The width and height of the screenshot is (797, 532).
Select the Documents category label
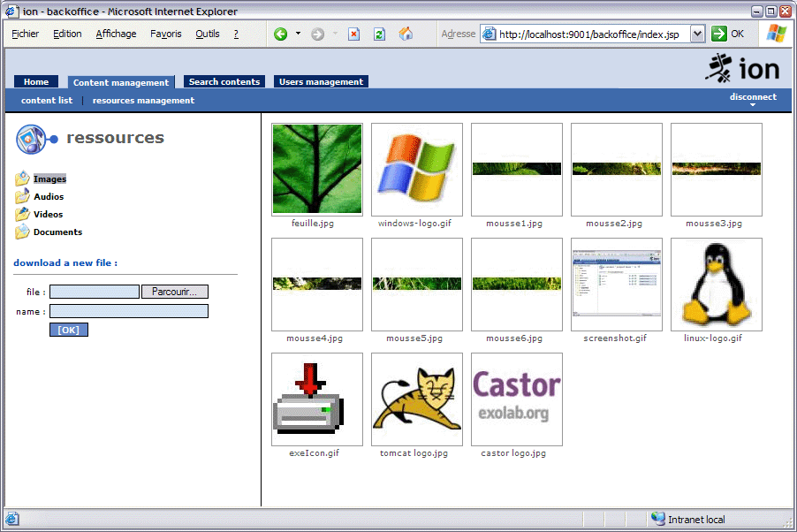pos(58,232)
